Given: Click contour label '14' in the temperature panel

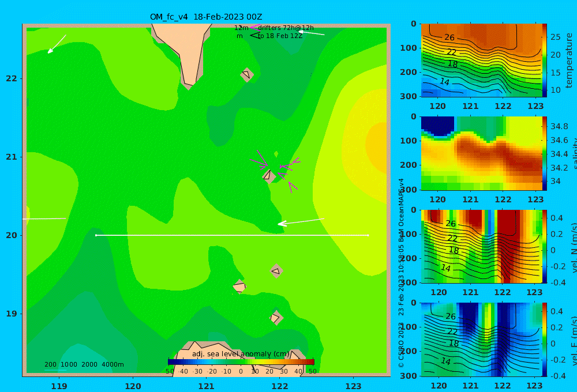Looking at the screenshot, I should [x=444, y=82].
